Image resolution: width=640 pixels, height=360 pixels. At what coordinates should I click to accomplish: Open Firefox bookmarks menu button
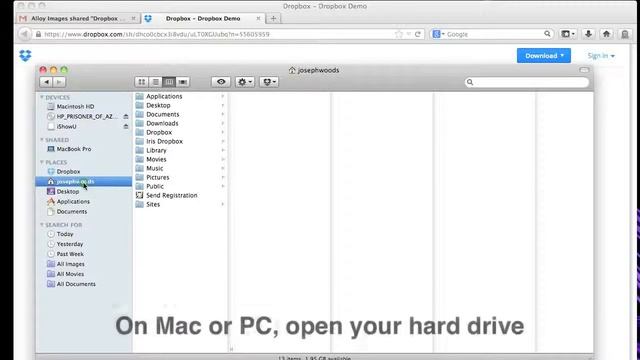click(568, 34)
